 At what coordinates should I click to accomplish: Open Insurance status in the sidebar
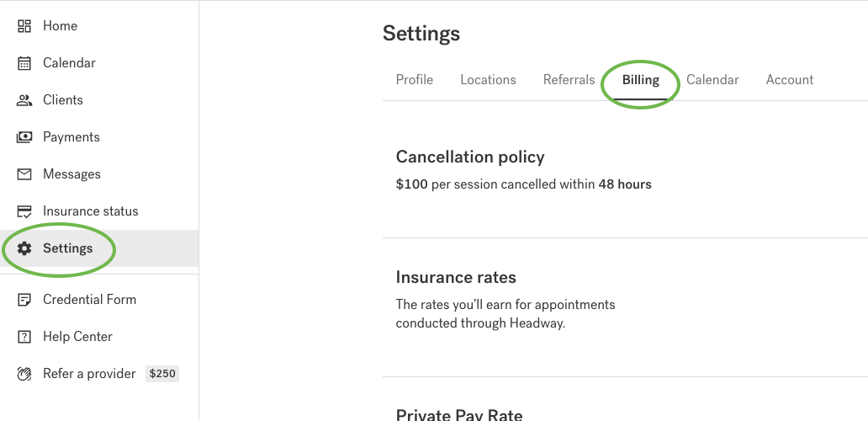tap(90, 211)
